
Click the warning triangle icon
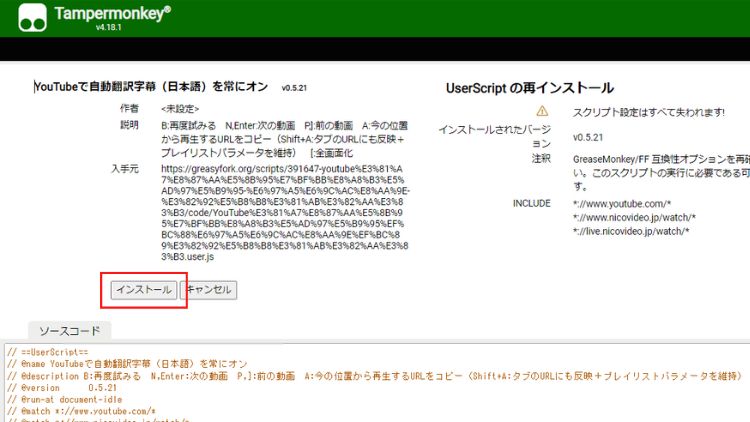click(542, 111)
